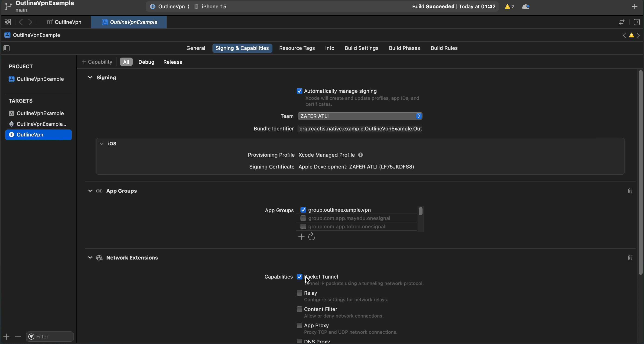Select the OutlineVpn extension target
Image resolution: width=644 pixels, height=344 pixels.
click(x=38, y=135)
